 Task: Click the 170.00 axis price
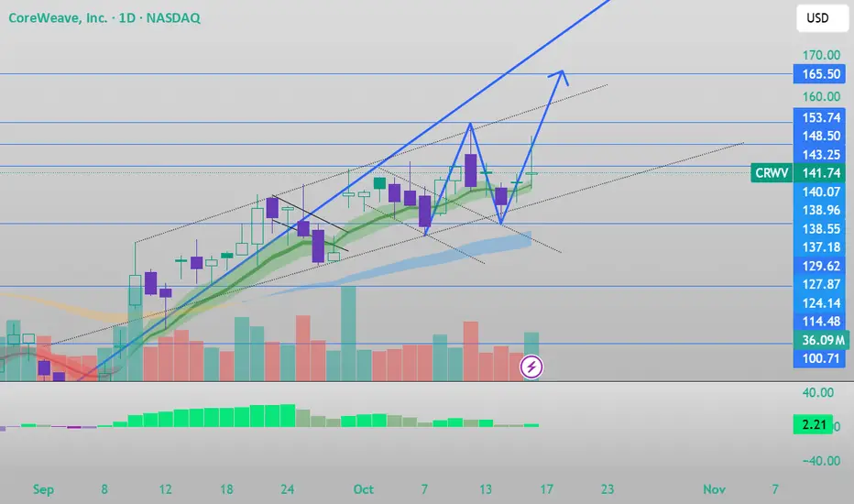[821, 55]
